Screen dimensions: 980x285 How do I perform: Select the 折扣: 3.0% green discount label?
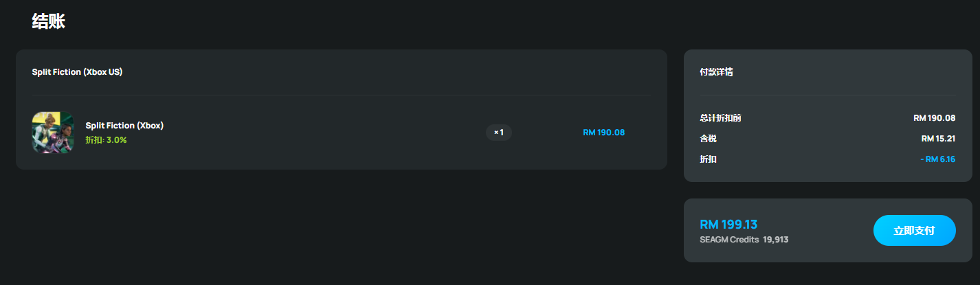pos(106,139)
